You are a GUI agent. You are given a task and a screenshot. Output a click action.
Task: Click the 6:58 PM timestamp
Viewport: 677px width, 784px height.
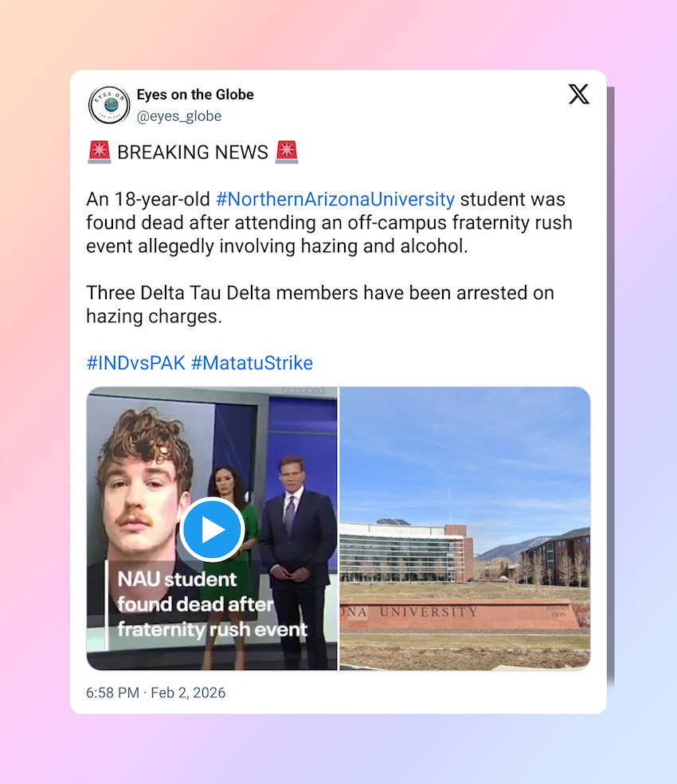pyautogui.click(x=112, y=693)
